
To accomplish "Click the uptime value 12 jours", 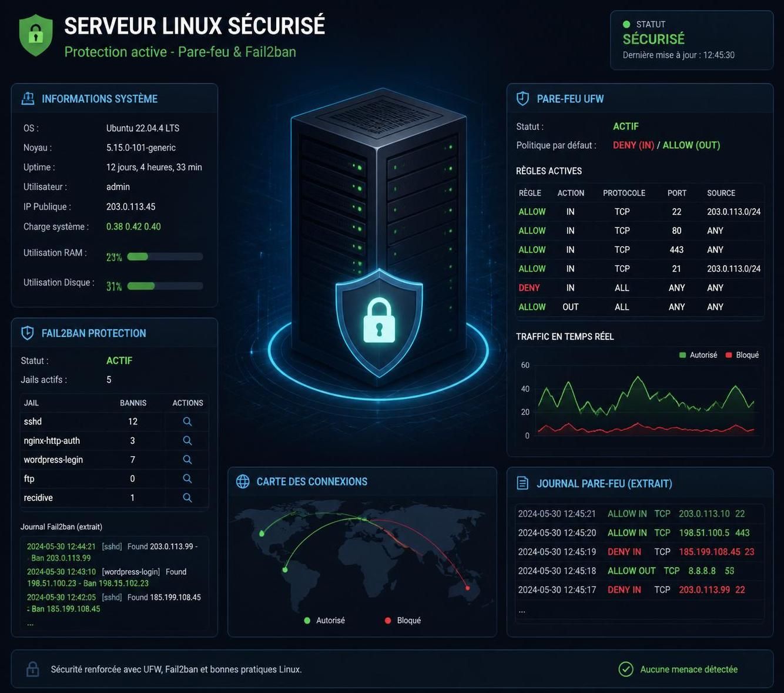I will [x=154, y=167].
